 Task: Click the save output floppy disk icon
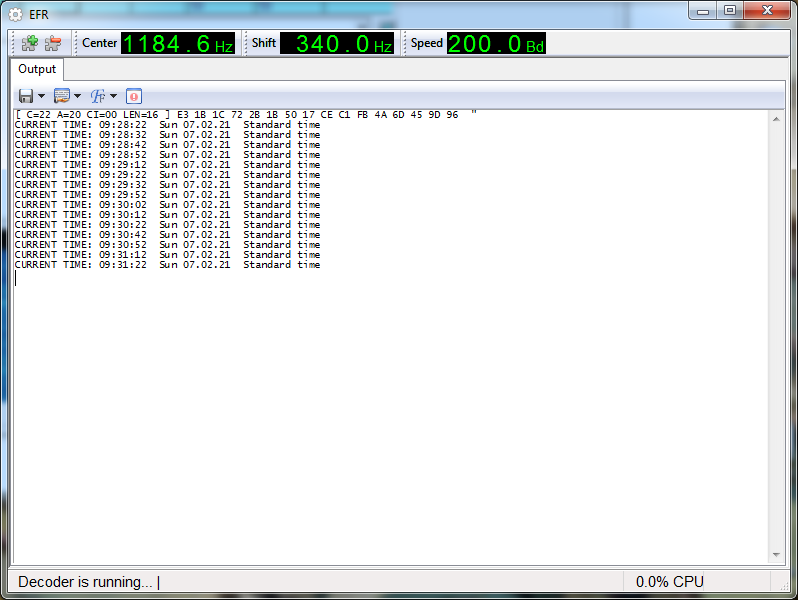click(25, 96)
